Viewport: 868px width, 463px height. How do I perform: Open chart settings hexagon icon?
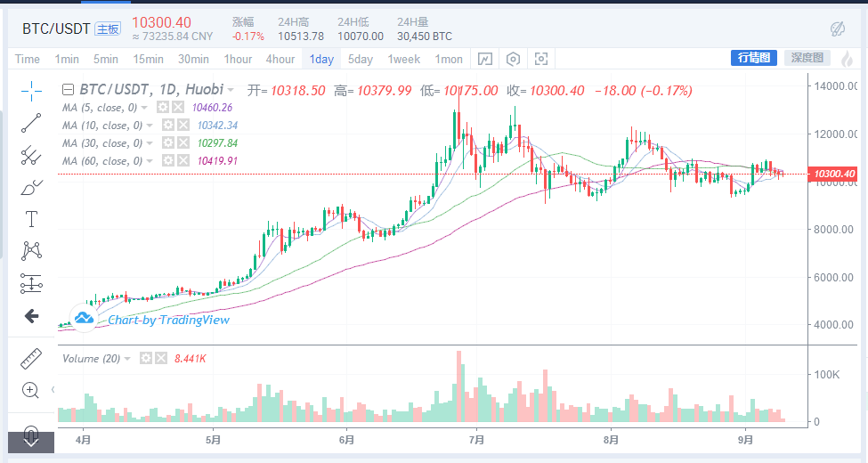[513, 59]
